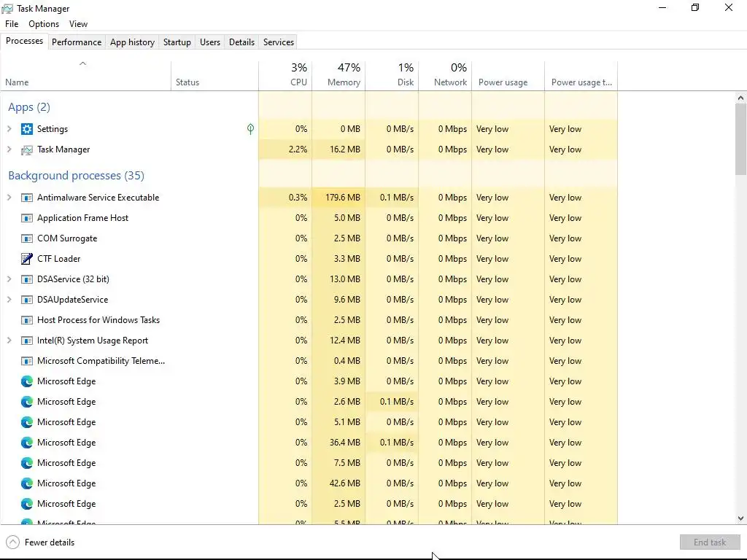Open the View menu
Screen dimensions: 747x560
(78, 24)
